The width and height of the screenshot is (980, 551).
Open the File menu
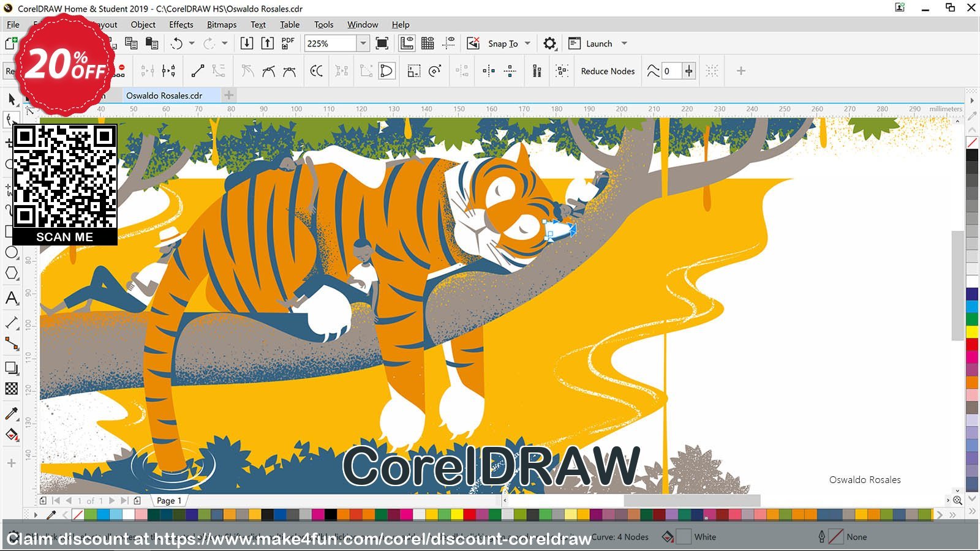coord(13,24)
